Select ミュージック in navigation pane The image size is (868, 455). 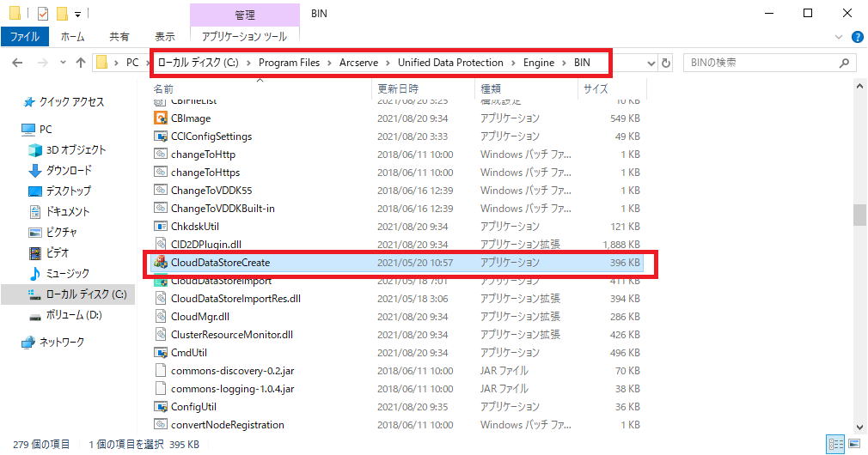point(67,274)
